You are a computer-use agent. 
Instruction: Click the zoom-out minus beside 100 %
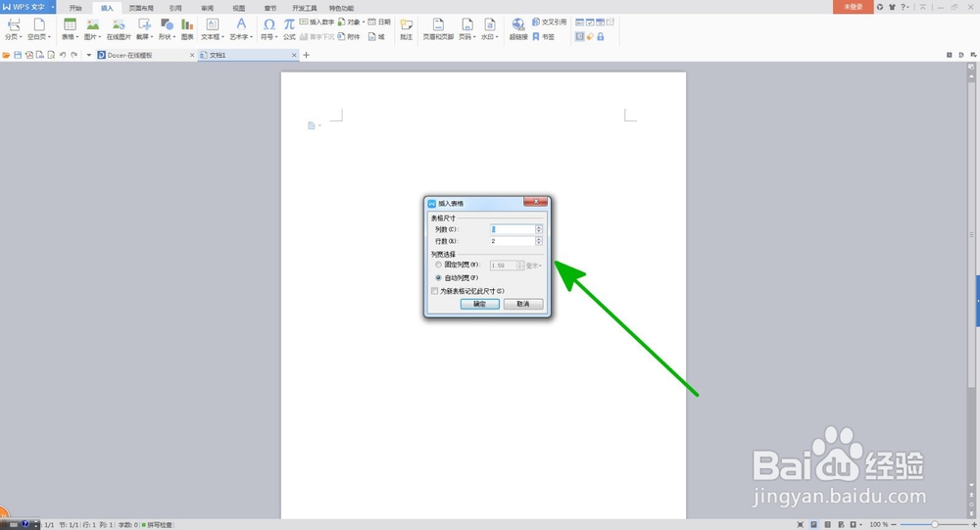894,524
